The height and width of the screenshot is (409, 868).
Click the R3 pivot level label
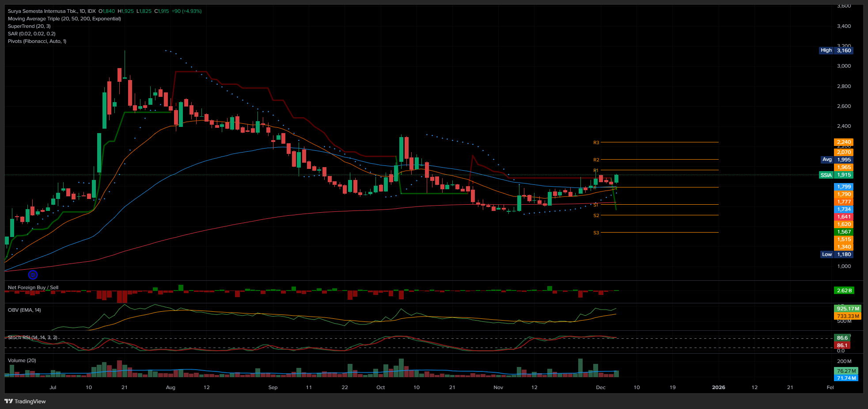596,142
